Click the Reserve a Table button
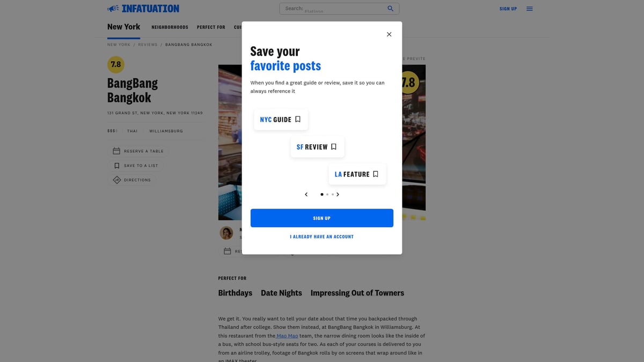 [138, 151]
